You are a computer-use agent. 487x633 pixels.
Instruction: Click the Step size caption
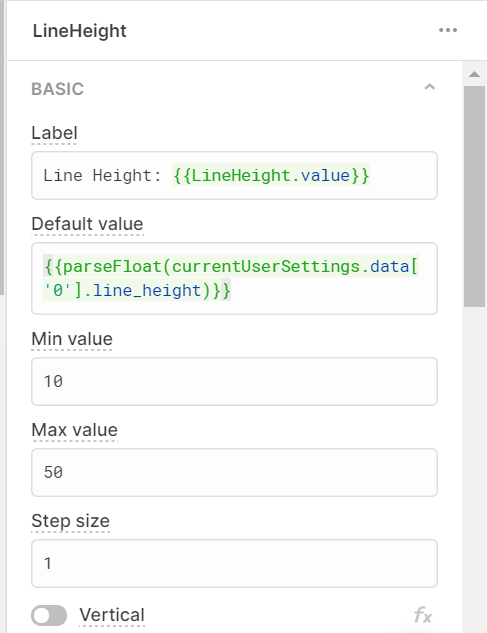[x=71, y=521]
